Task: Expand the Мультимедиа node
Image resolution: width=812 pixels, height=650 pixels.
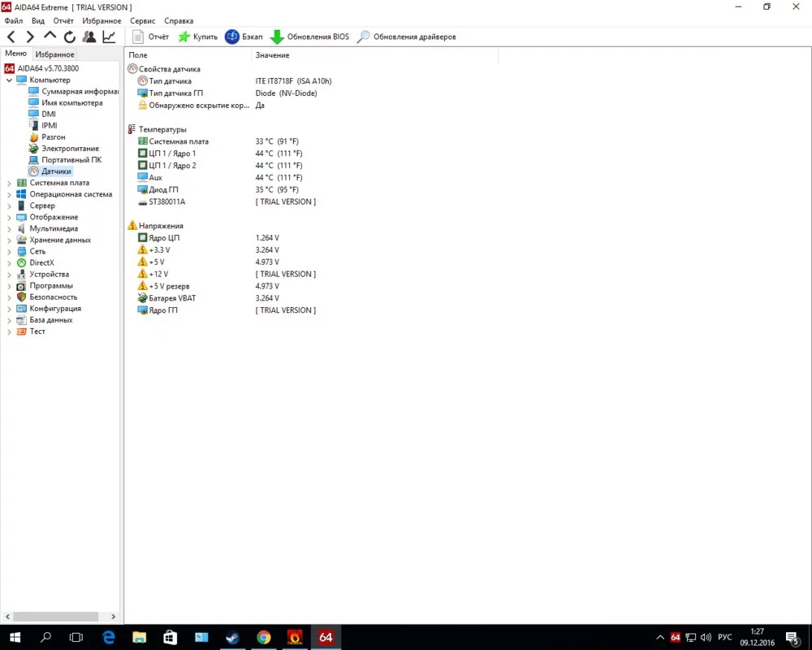Action: 9,228
